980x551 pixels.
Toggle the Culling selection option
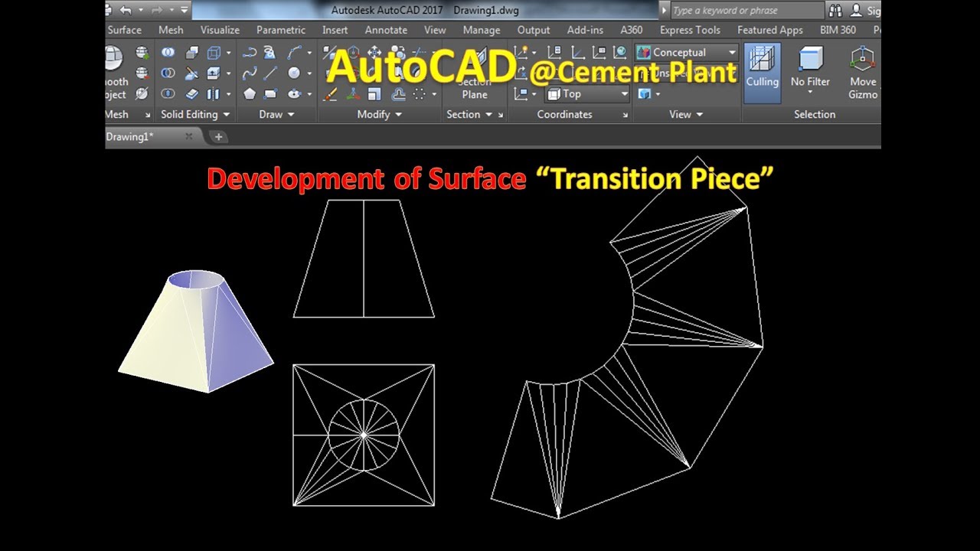[x=763, y=73]
